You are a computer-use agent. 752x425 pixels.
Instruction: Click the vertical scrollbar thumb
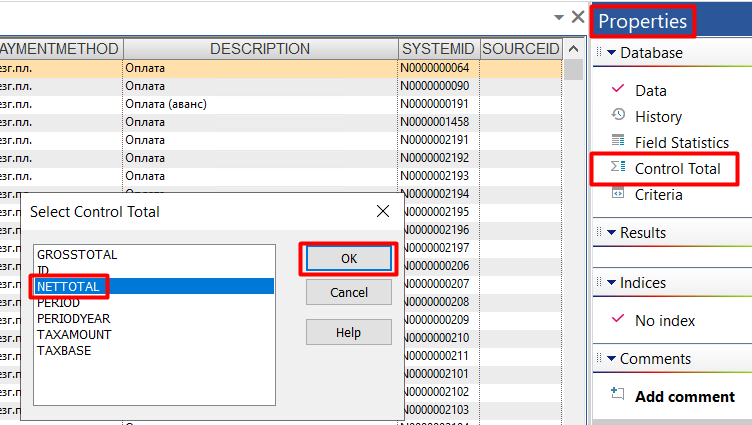[x=573, y=70]
